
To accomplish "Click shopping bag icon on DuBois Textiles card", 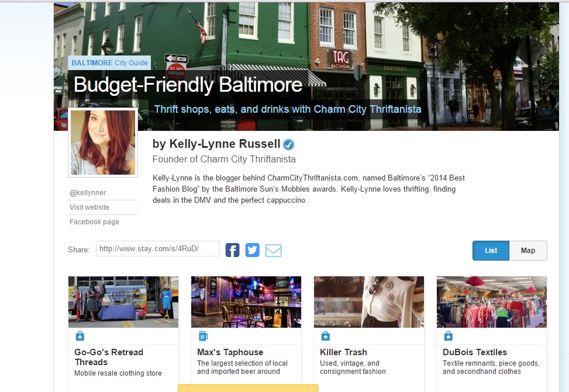I will [449, 336].
